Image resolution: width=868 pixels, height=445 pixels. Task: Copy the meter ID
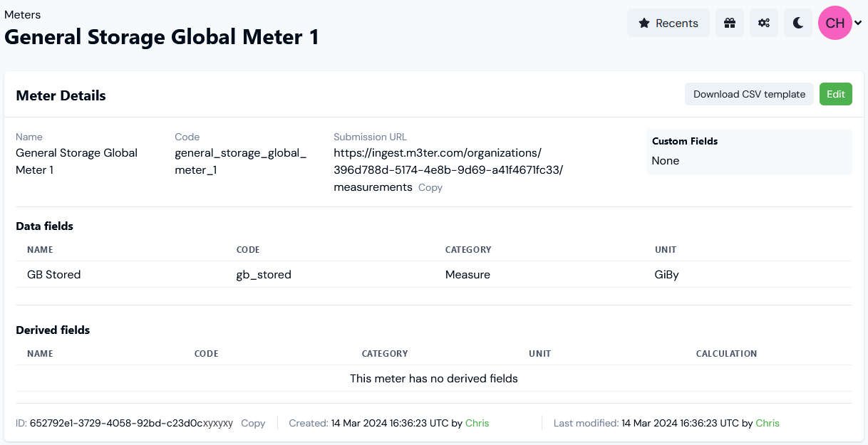pos(253,423)
